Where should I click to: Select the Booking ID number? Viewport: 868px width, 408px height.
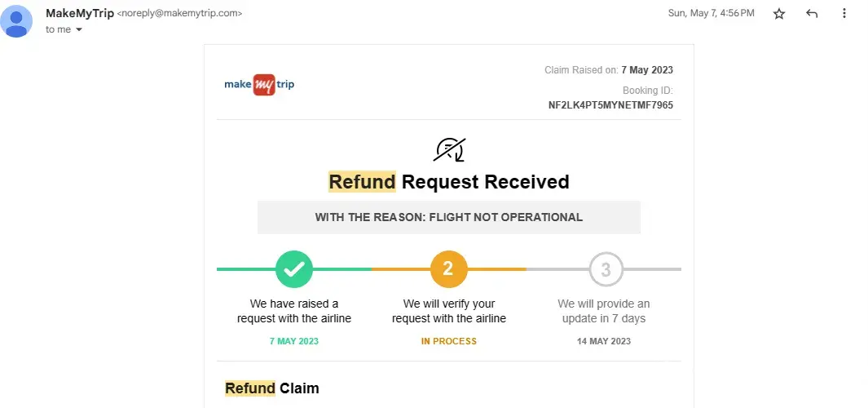pos(610,105)
